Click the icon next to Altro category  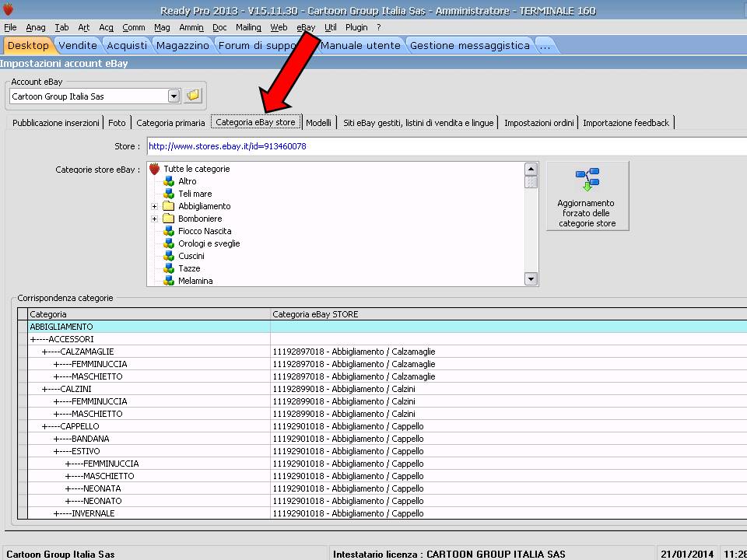tap(169, 181)
